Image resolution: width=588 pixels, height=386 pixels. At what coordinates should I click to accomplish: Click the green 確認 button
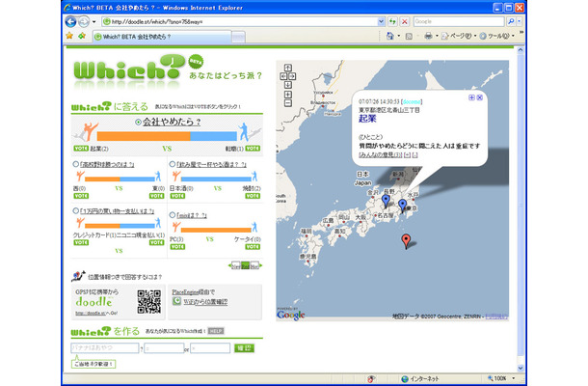click(244, 348)
